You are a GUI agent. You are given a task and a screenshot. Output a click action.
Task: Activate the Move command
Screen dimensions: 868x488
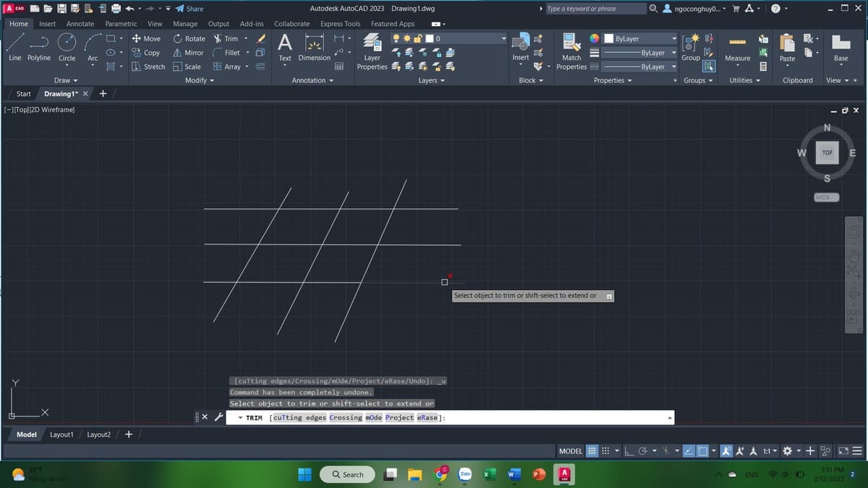[x=146, y=38]
